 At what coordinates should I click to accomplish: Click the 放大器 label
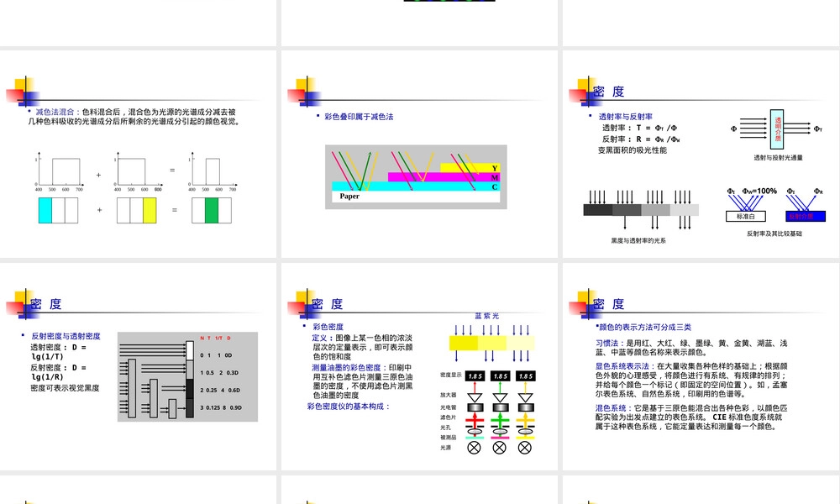point(448,395)
